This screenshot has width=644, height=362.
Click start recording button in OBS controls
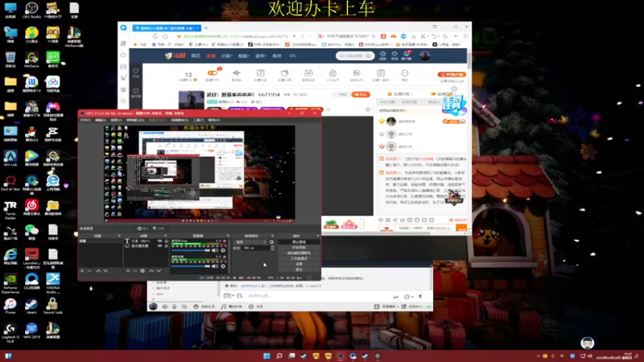[299, 248]
